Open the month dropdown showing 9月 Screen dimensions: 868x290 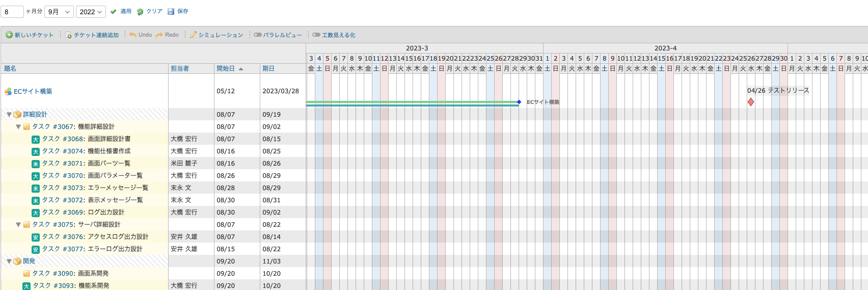tap(60, 12)
